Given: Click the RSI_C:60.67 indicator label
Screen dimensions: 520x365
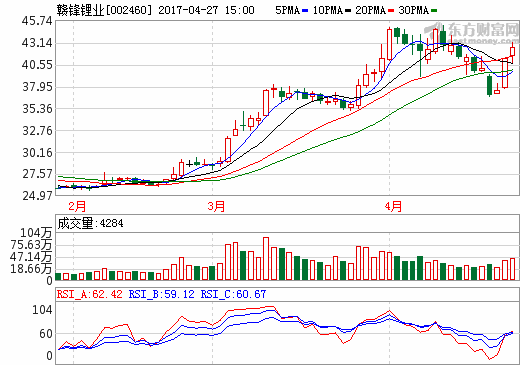Looking at the screenshot, I should (233, 294).
